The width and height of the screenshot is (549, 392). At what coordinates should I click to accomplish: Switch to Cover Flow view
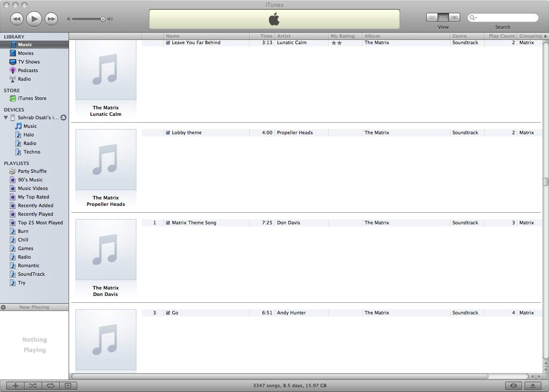pos(454,18)
